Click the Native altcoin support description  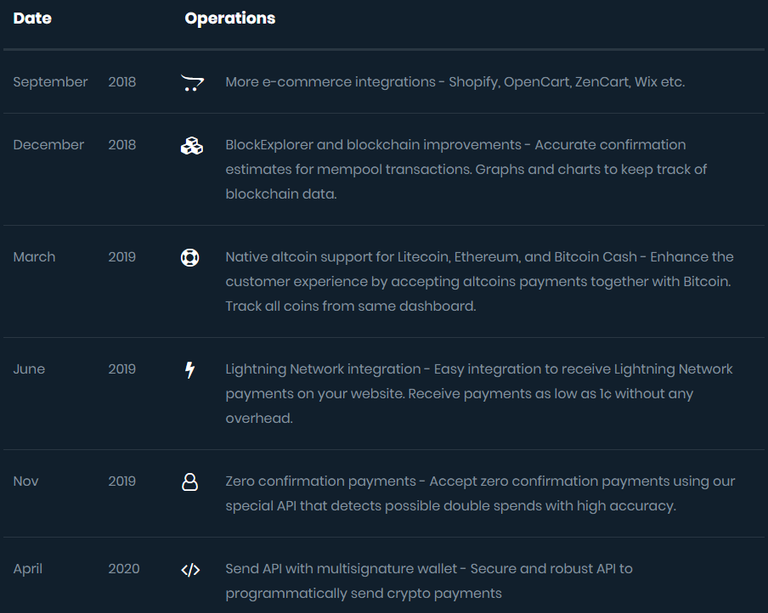(480, 282)
